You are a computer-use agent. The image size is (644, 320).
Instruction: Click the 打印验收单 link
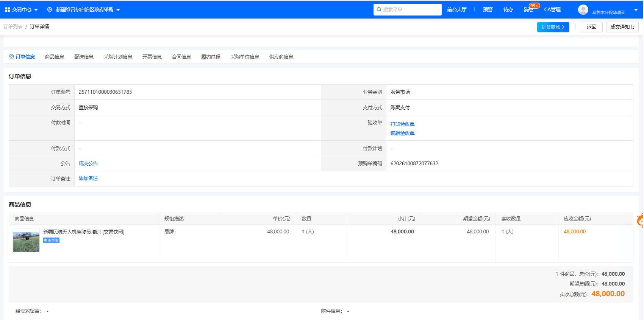(x=402, y=124)
